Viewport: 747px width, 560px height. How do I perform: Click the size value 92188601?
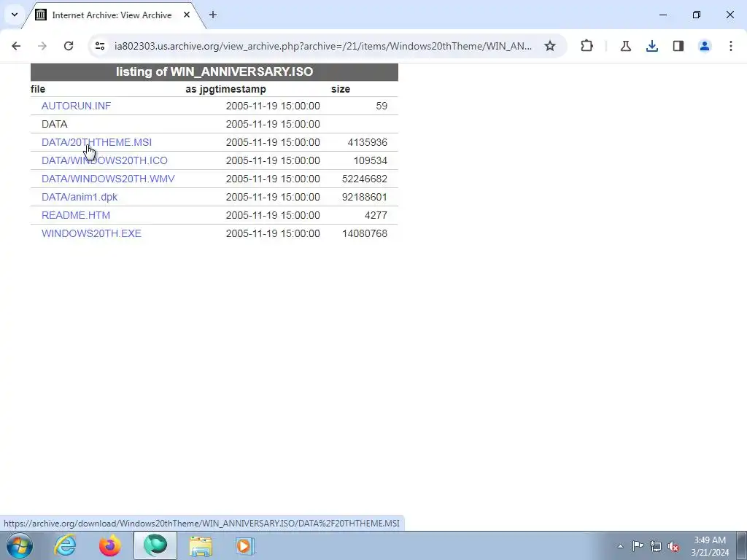coord(365,197)
